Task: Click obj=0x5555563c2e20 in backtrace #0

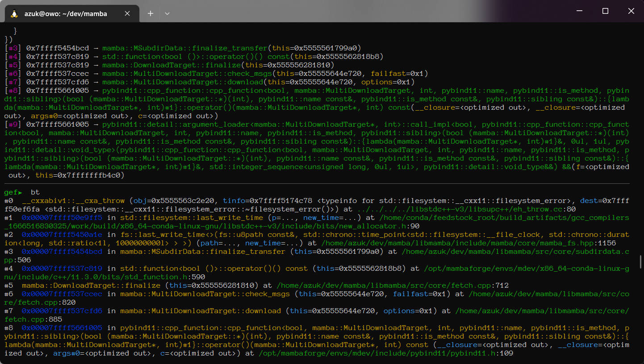Action: click(x=174, y=201)
